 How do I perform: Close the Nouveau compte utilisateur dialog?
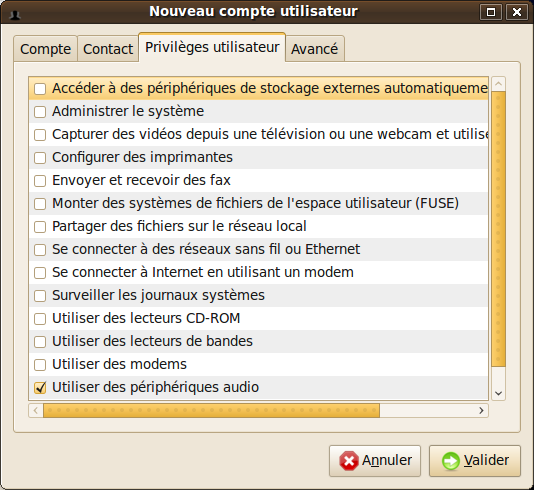click(x=517, y=12)
